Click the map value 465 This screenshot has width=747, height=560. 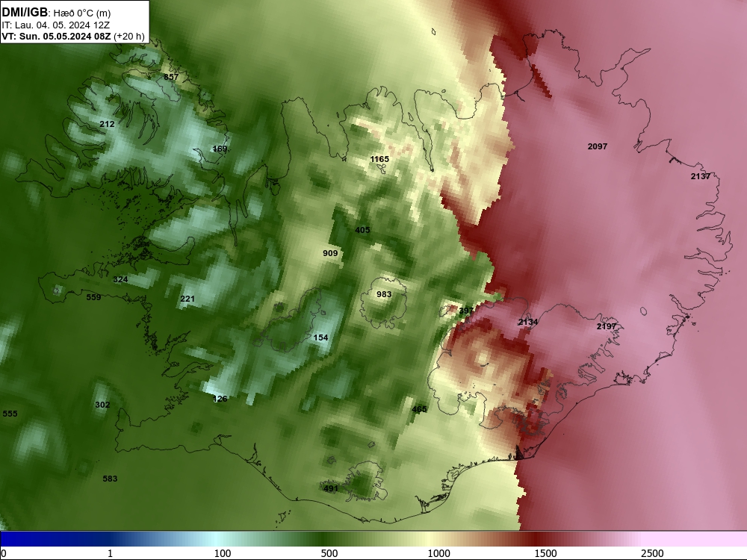419,409
